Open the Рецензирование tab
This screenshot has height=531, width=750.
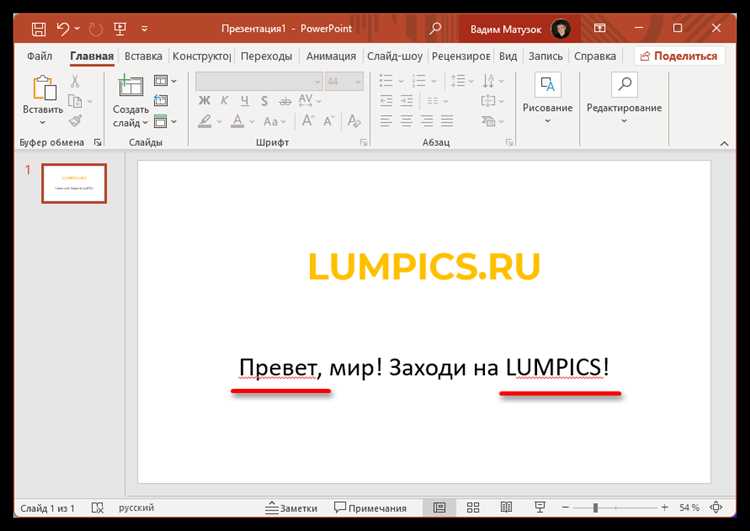point(461,56)
